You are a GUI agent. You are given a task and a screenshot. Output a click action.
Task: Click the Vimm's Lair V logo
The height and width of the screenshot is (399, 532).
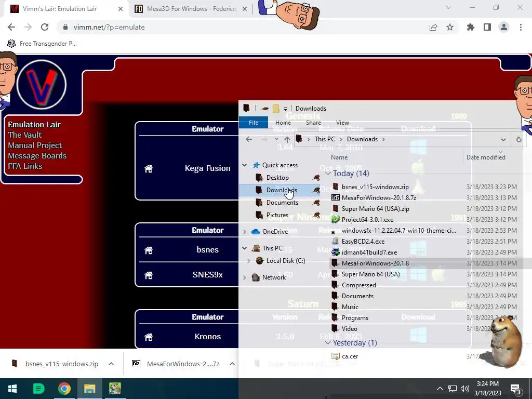click(x=42, y=85)
